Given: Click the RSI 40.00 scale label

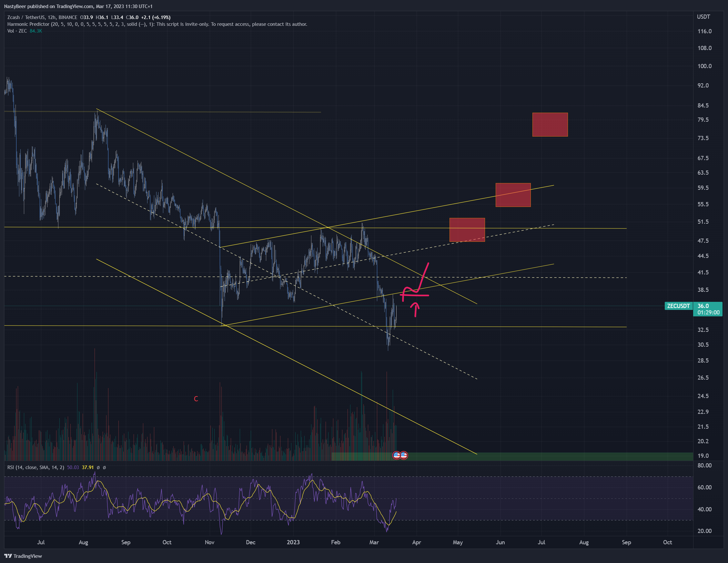Looking at the screenshot, I should click(704, 509).
